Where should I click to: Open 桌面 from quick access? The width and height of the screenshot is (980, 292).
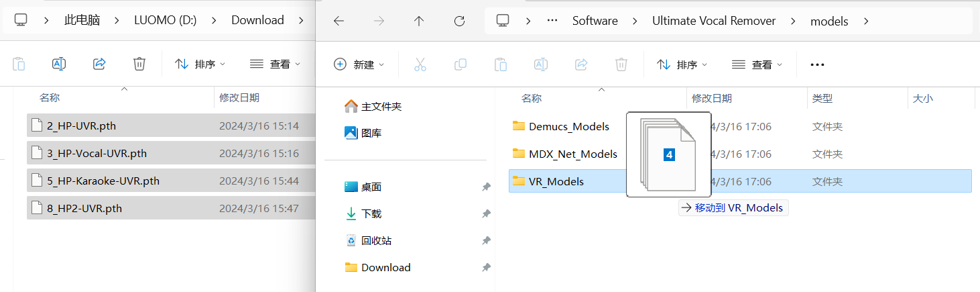363,187
